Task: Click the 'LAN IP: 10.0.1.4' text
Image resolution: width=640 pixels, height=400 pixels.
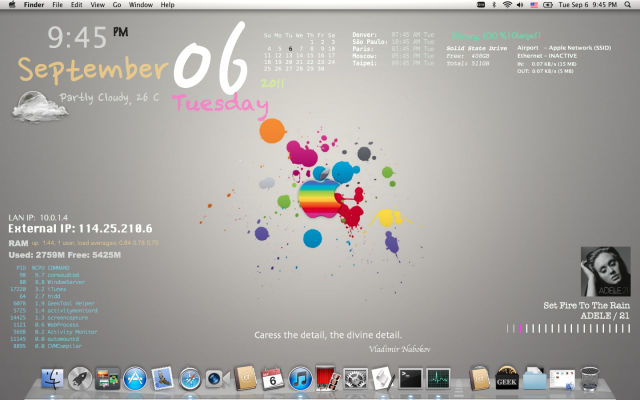Action: click(x=38, y=218)
